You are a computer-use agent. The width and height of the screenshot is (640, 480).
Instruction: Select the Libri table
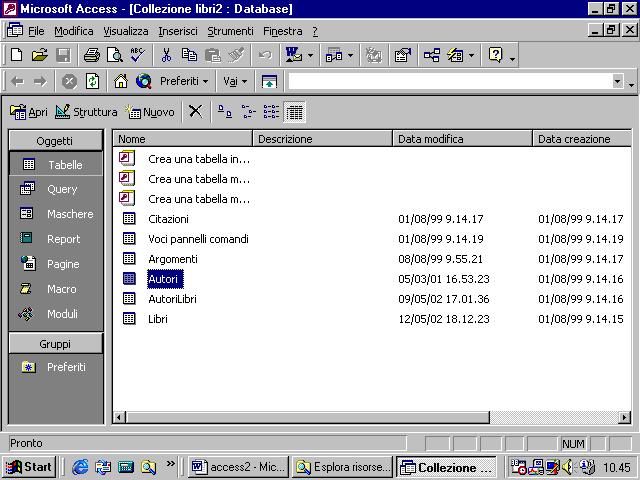[x=158, y=319]
